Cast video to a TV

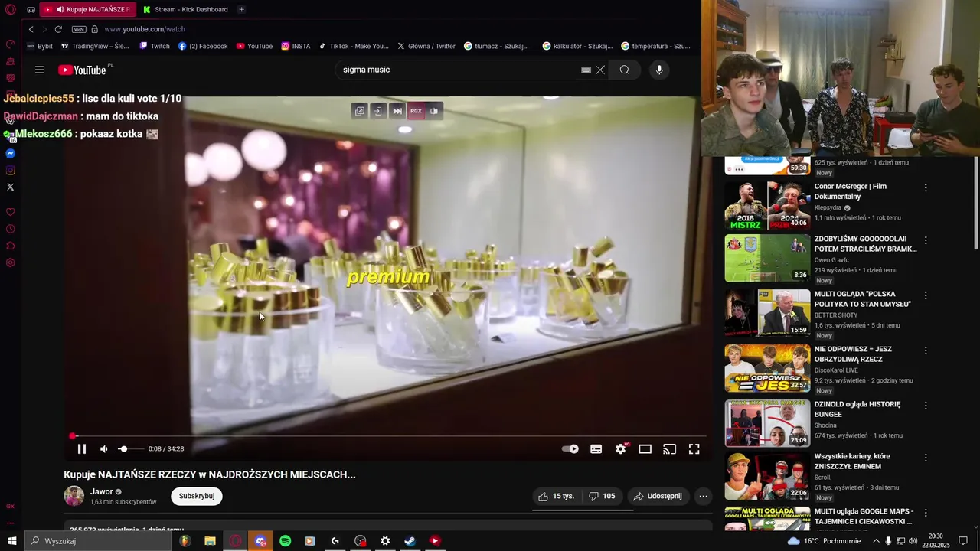click(670, 449)
